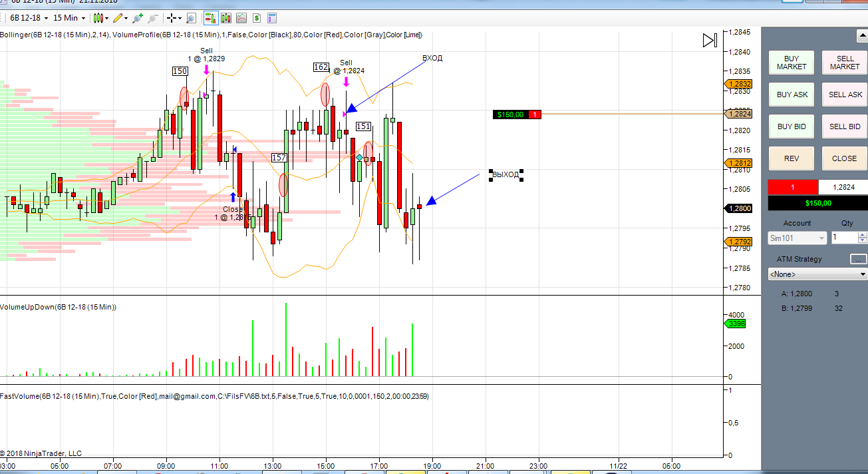Expand the cursor type dropdown arrow
The width and height of the screenshot is (868, 474).
pyautogui.click(x=180, y=18)
